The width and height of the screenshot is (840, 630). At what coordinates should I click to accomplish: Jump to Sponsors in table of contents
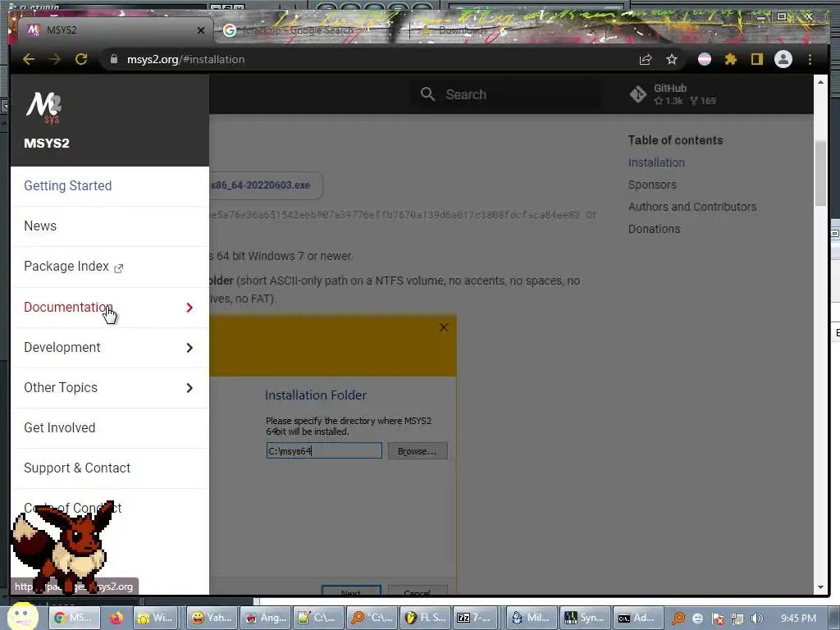tap(652, 185)
